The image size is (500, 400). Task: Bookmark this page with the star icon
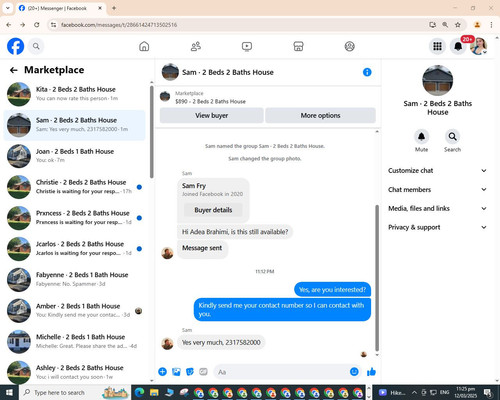458,25
